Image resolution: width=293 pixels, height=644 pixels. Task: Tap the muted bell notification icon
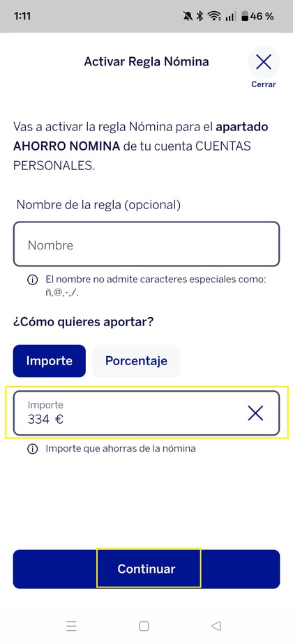coord(188,17)
